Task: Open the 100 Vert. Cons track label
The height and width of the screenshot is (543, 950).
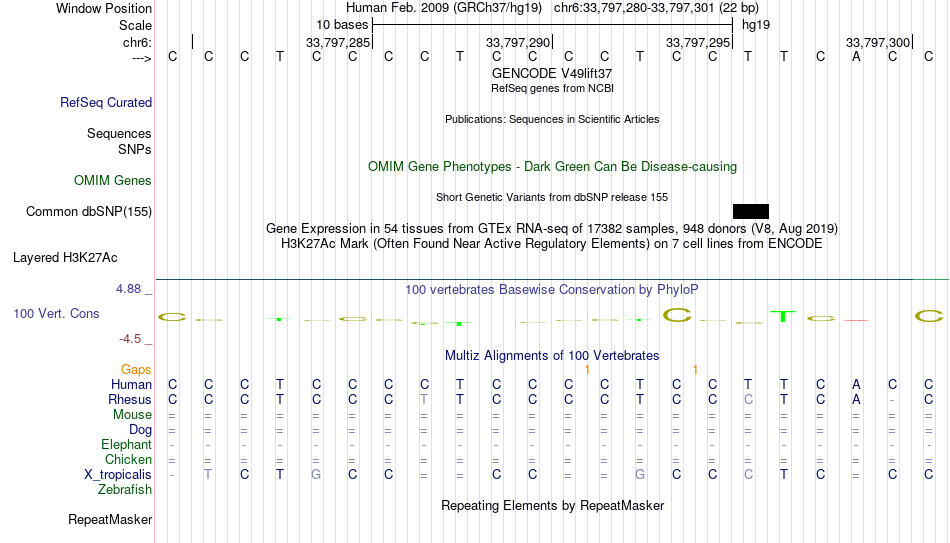Action: click(x=56, y=313)
